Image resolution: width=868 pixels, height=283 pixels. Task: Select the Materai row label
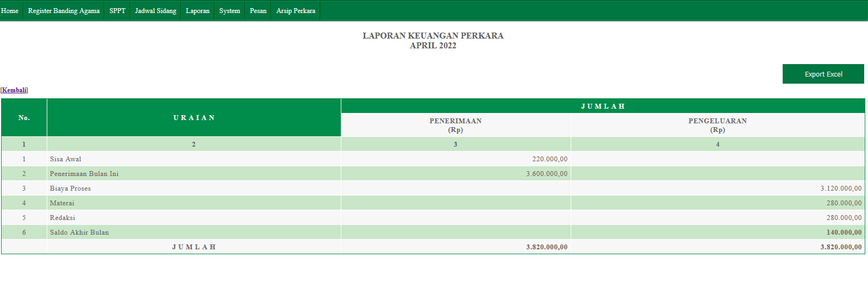tap(62, 203)
